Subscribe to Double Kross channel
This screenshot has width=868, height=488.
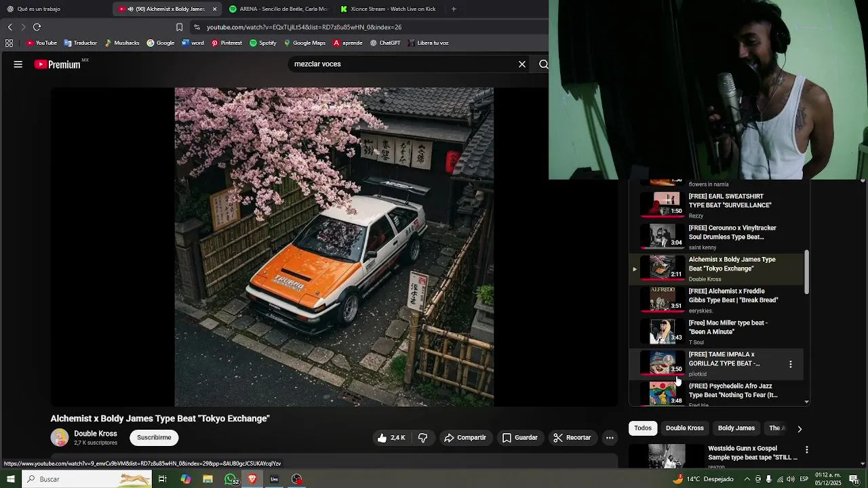pos(154,438)
